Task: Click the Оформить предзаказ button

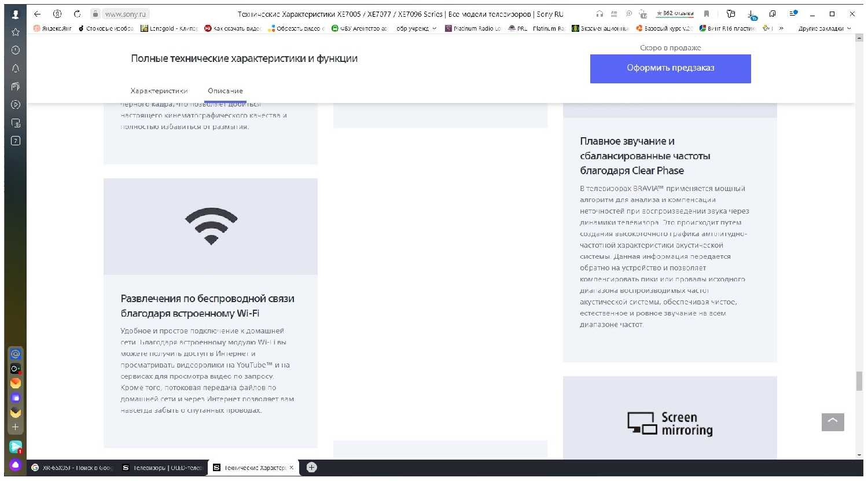Action: click(x=670, y=68)
